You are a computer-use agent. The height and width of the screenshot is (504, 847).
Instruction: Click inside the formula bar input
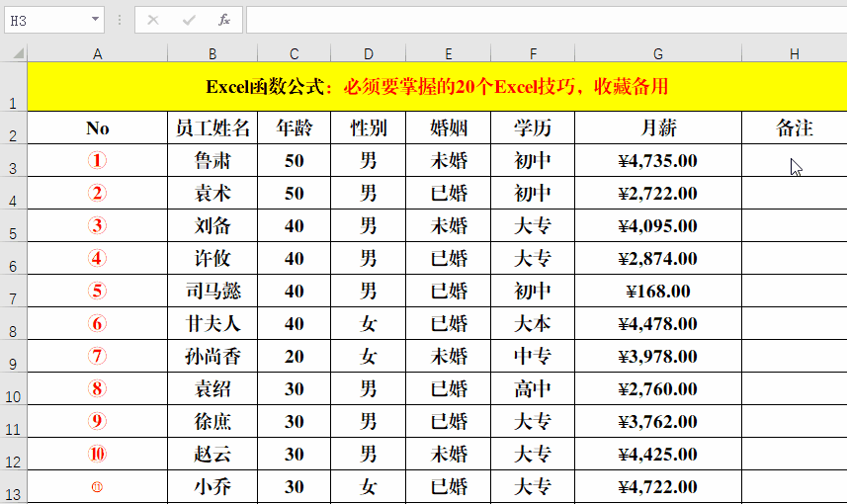click(547, 21)
